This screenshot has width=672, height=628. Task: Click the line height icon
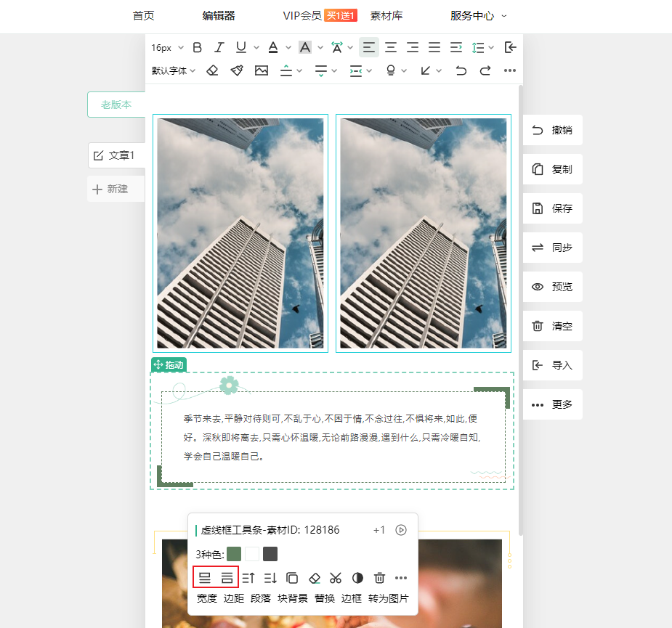tap(478, 47)
